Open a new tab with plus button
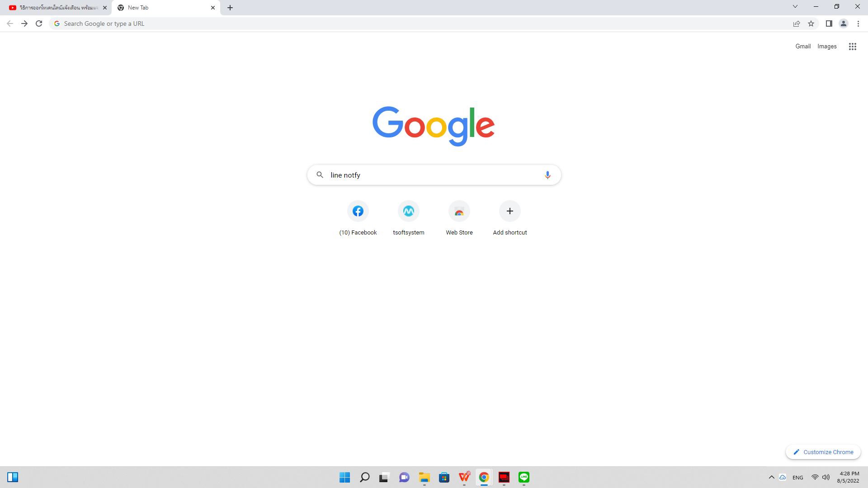868x488 pixels. click(230, 8)
